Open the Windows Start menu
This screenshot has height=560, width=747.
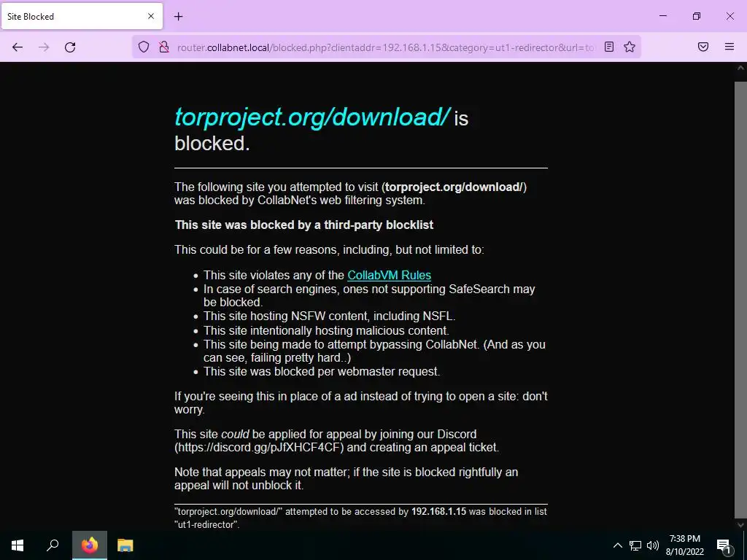[18, 545]
